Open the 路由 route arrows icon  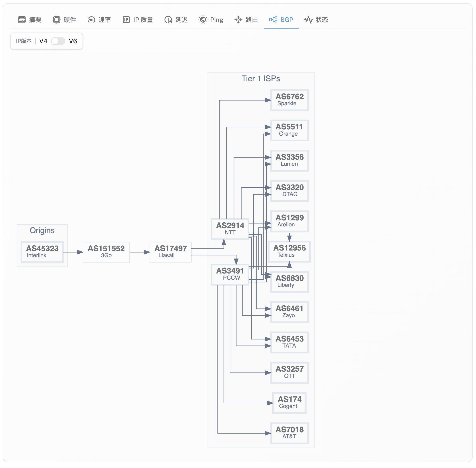tap(238, 20)
